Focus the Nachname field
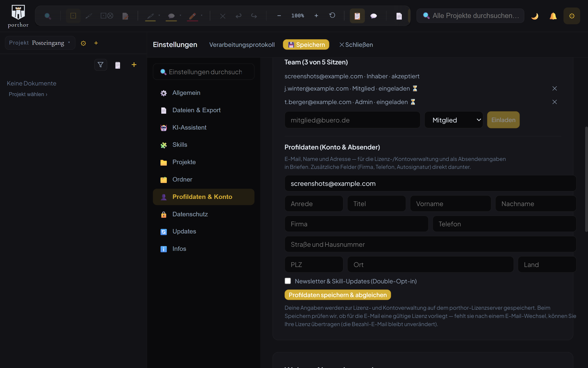588x368 pixels. (x=536, y=204)
